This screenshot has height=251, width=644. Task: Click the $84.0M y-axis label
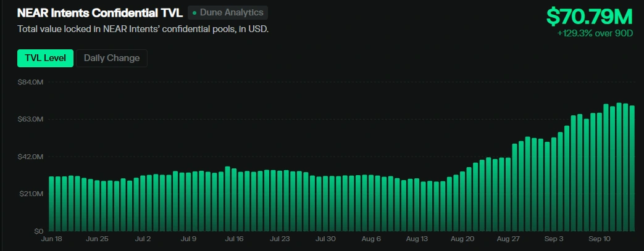click(30, 83)
